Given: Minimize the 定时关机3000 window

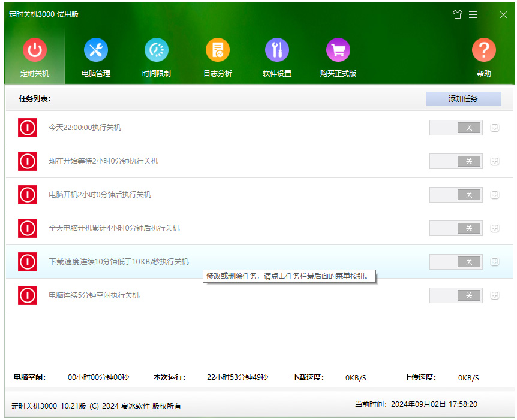Looking at the screenshot, I should (488, 14).
